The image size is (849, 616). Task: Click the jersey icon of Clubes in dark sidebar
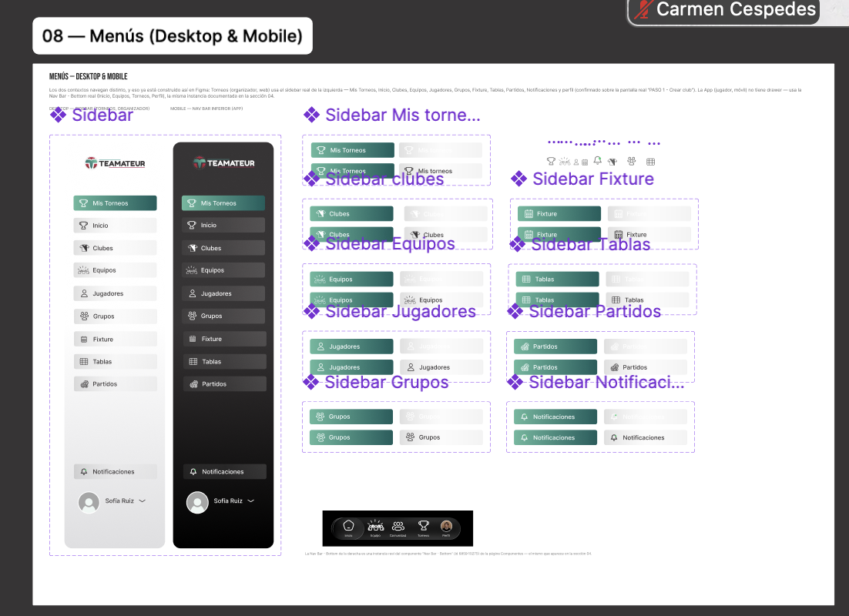[x=192, y=248]
